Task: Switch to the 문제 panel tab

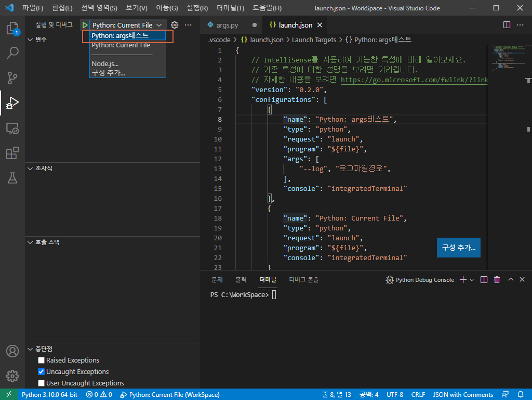Action: coord(217,280)
